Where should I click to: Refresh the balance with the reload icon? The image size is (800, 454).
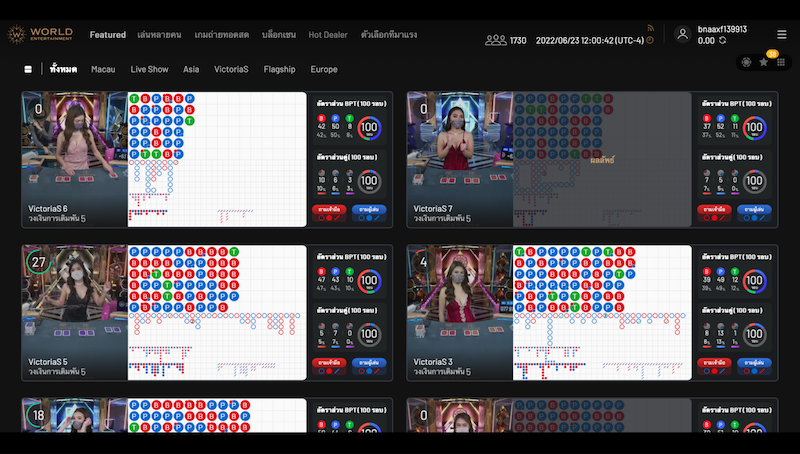[x=722, y=40]
